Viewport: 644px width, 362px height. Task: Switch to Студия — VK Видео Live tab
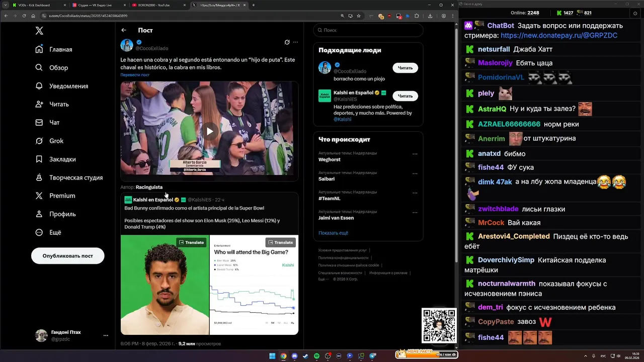tap(99, 5)
